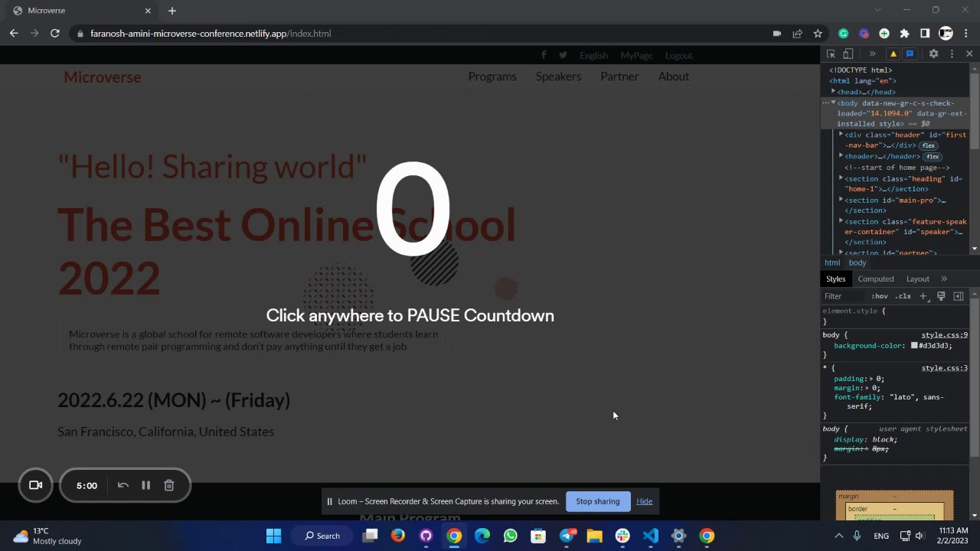
Task: Reload the page with the refresh icon
Action: click(54, 34)
